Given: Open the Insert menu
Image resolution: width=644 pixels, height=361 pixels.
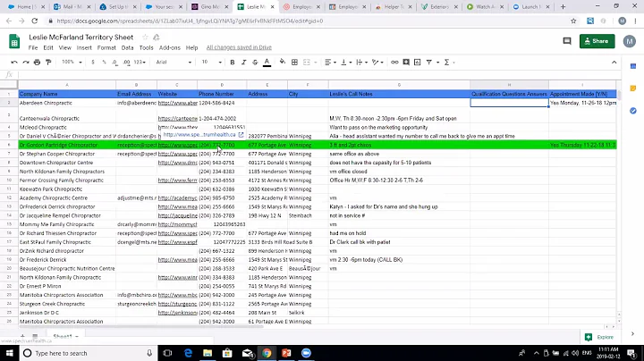Looking at the screenshot, I should [84, 47].
